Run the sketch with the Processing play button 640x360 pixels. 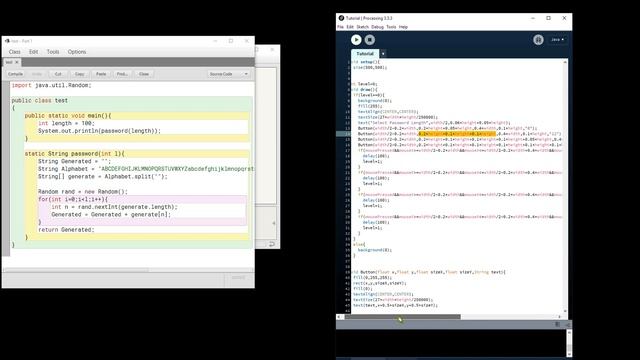(x=356, y=40)
